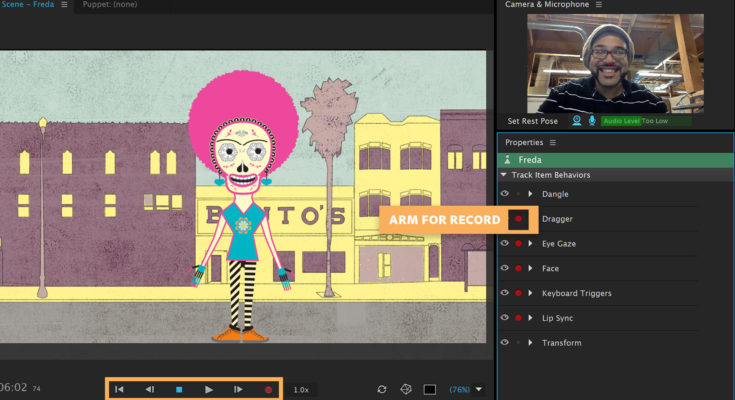The width and height of the screenshot is (735, 400).
Task: Expand the Face behavior parameters
Action: 530,268
